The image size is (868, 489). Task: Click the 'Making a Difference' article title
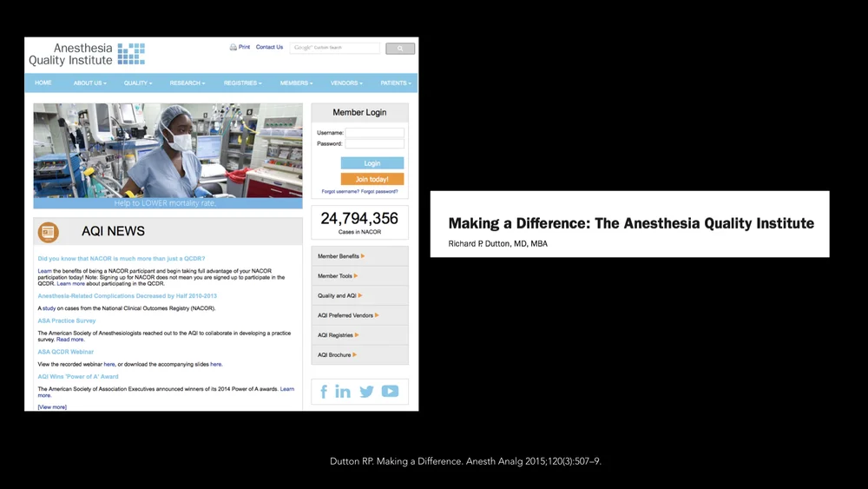631,223
